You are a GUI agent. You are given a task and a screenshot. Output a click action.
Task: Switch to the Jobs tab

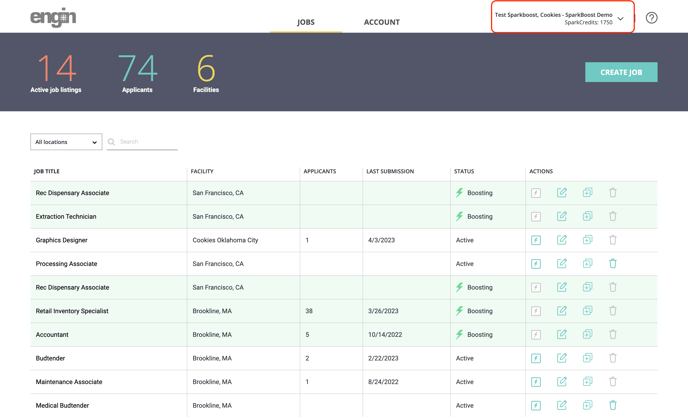[305, 22]
